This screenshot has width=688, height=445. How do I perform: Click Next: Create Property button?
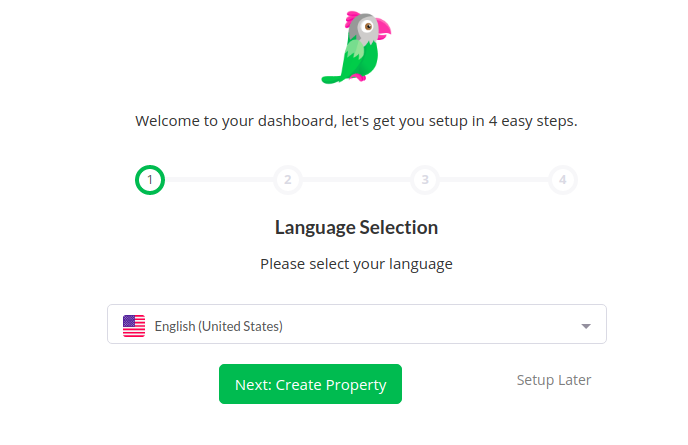(x=310, y=384)
